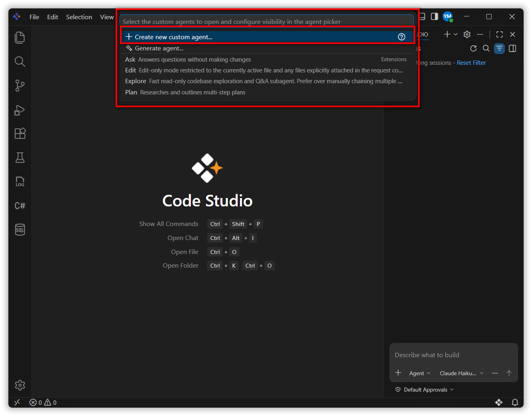Select Generate agent

pos(267,48)
